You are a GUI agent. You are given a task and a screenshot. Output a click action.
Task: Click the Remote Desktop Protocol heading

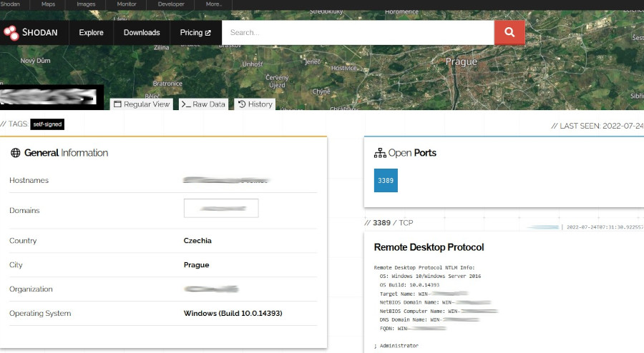click(x=429, y=247)
